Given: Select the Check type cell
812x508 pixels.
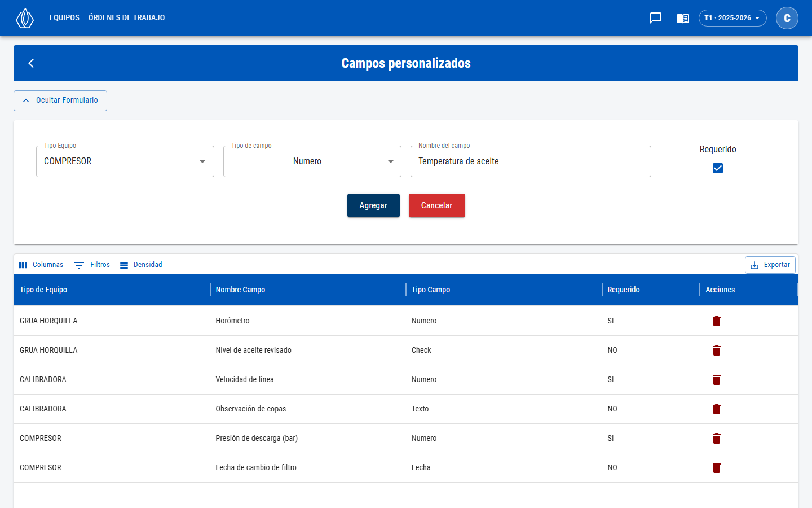Looking at the screenshot, I should tap(504, 350).
